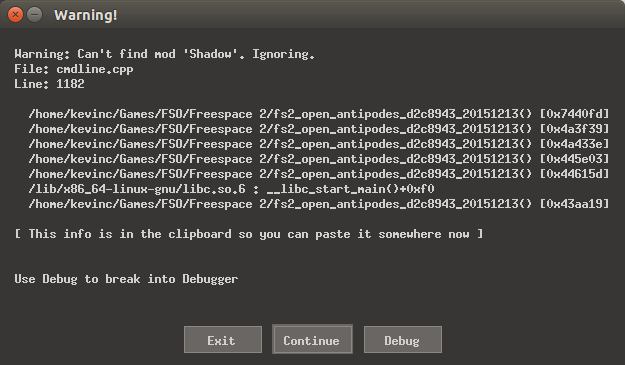
Task: Click the Exit button
Action: pyautogui.click(x=223, y=339)
